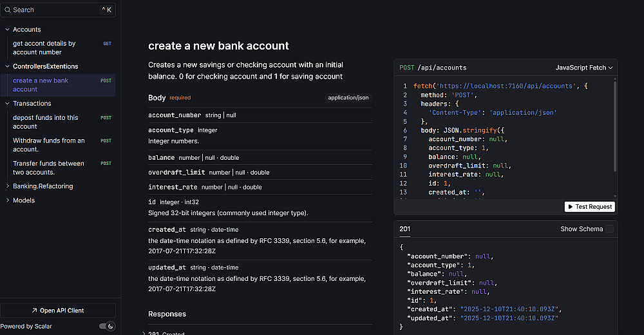Expand the Banking.Refactoring section
644x335 pixels.
point(7,186)
